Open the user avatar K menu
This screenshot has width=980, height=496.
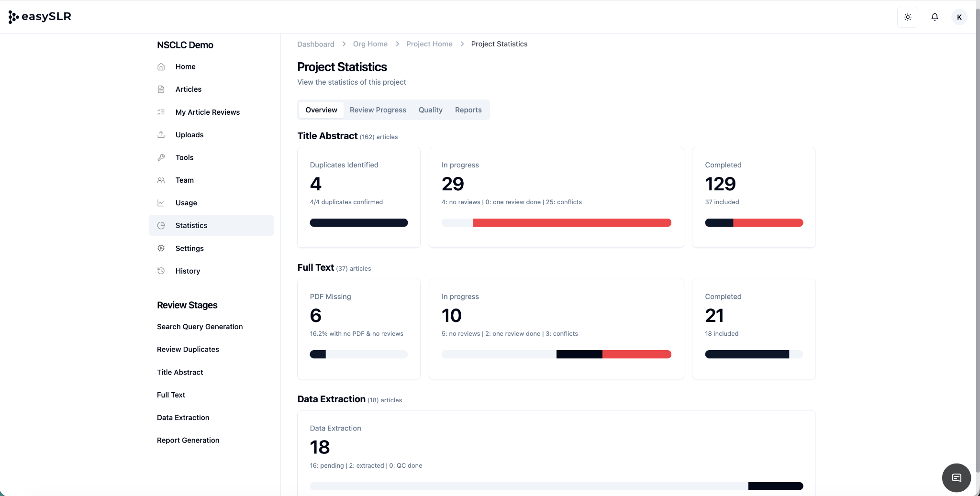[x=959, y=17]
